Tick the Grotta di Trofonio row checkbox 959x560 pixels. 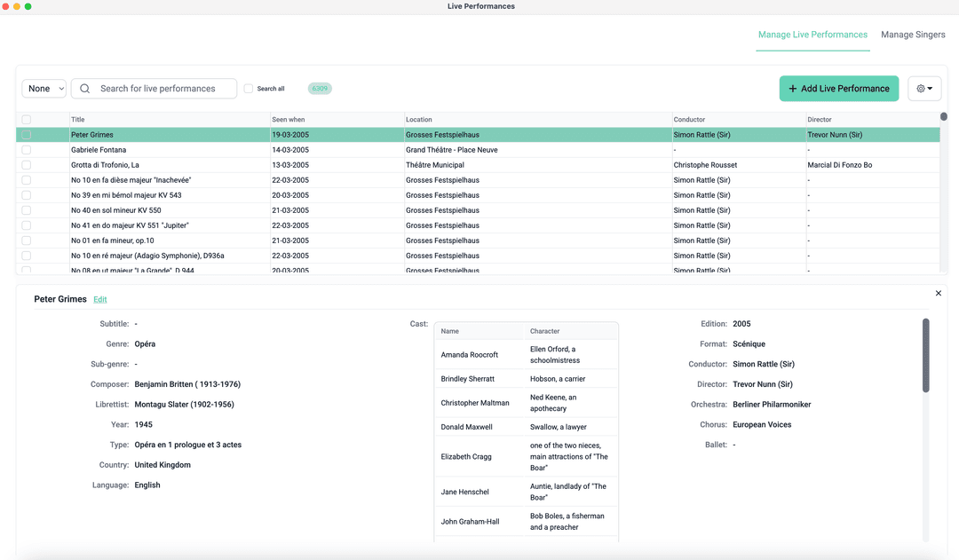click(x=26, y=165)
